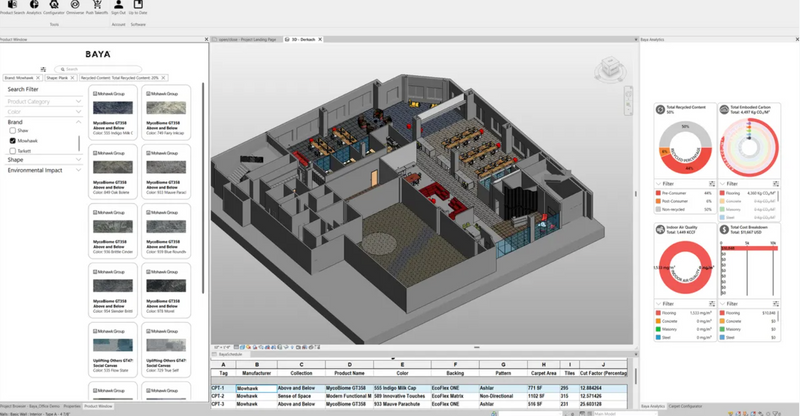Viewport: 800px width, 416px height.
Task: Click the Indoor Air Quality card icon
Action: tap(660, 230)
